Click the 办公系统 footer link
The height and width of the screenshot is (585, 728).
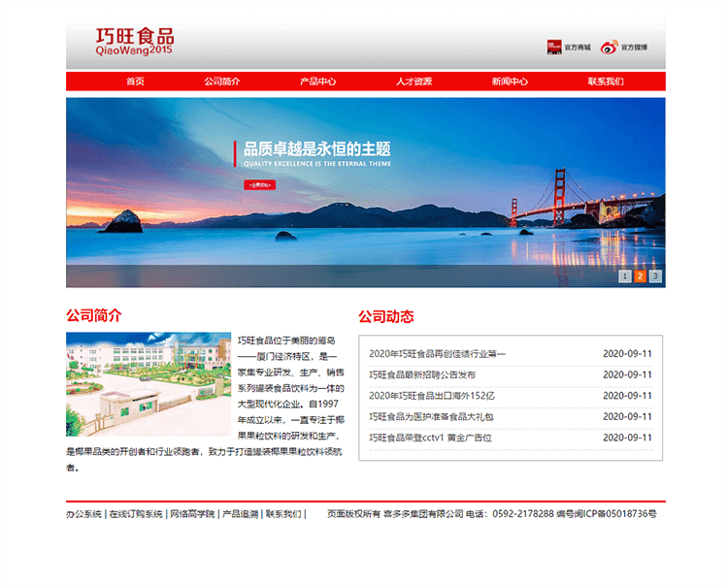click(x=83, y=514)
